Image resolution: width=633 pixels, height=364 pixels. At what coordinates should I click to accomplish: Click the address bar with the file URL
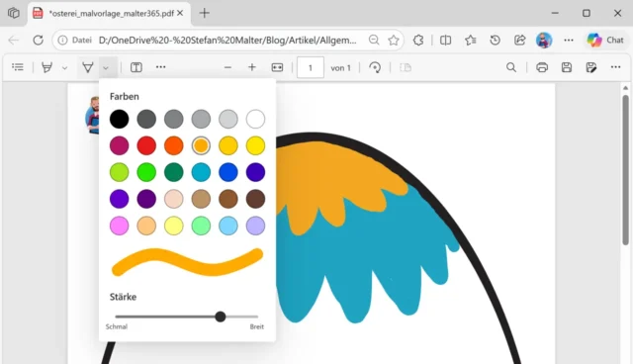pos(227,40)
